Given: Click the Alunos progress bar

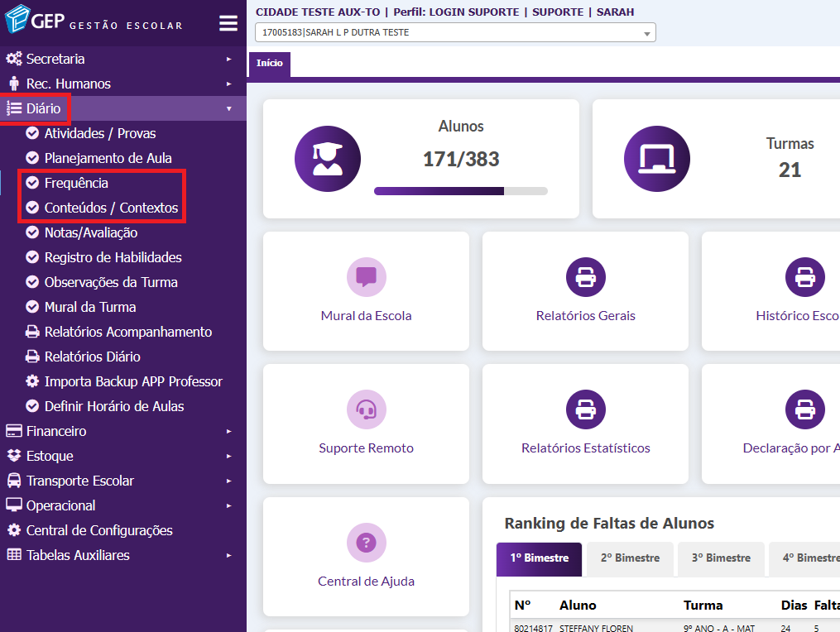Looking at the screenshot, I should (460, 191).
